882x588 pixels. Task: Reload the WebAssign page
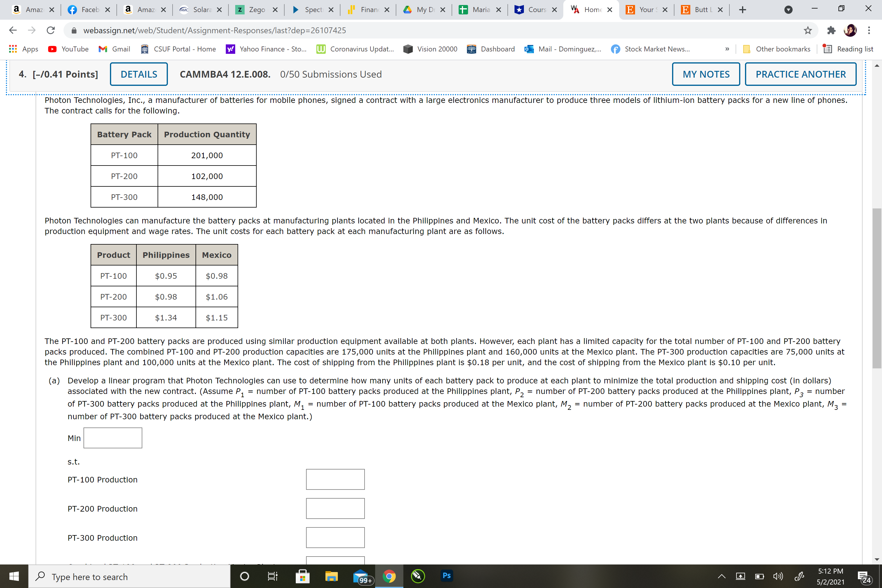click(x=51, y=30)
